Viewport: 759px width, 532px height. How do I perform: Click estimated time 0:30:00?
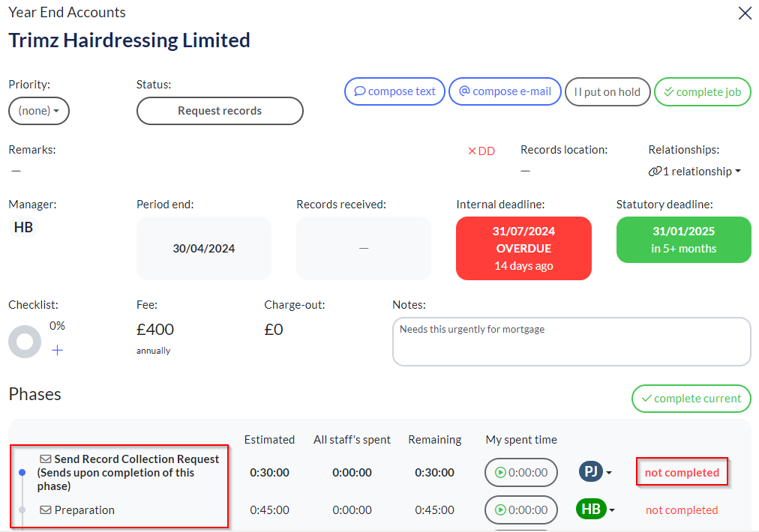[269, 473]
